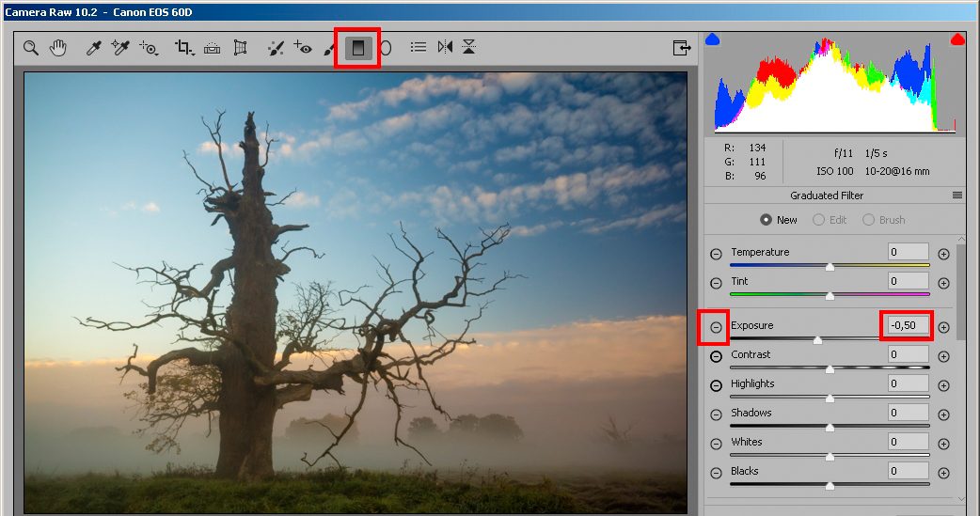Image resolution: width=980 pixels, height=516 pixels.
Task: Toggle full screen mode icon
Action: point(681,48)
